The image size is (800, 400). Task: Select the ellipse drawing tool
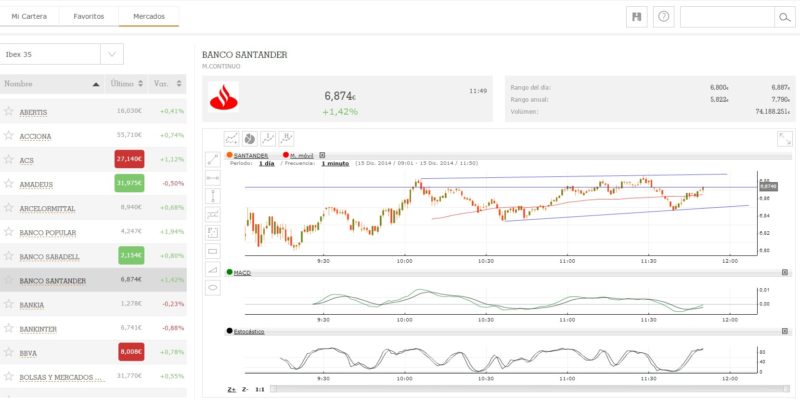213,288
